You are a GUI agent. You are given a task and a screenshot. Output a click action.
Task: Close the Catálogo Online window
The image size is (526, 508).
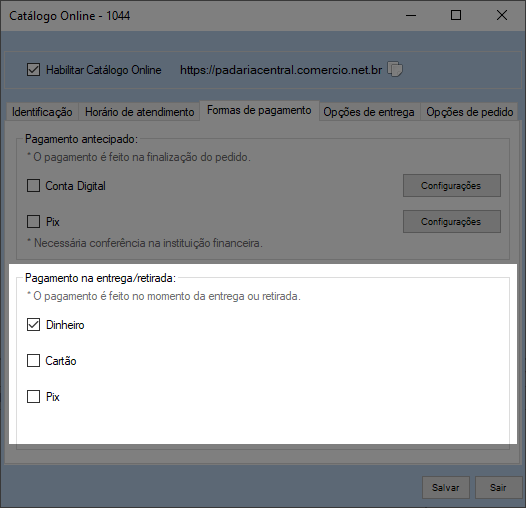502,15
